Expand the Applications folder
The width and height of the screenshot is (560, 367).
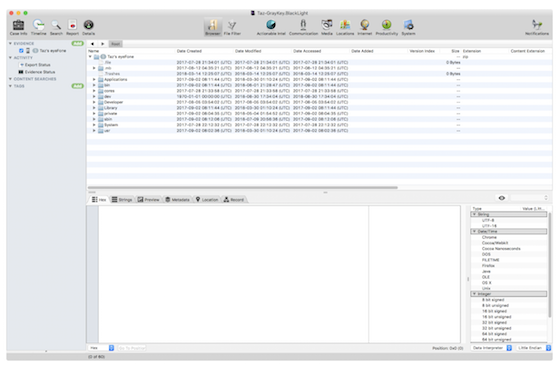tap(94, 79)
